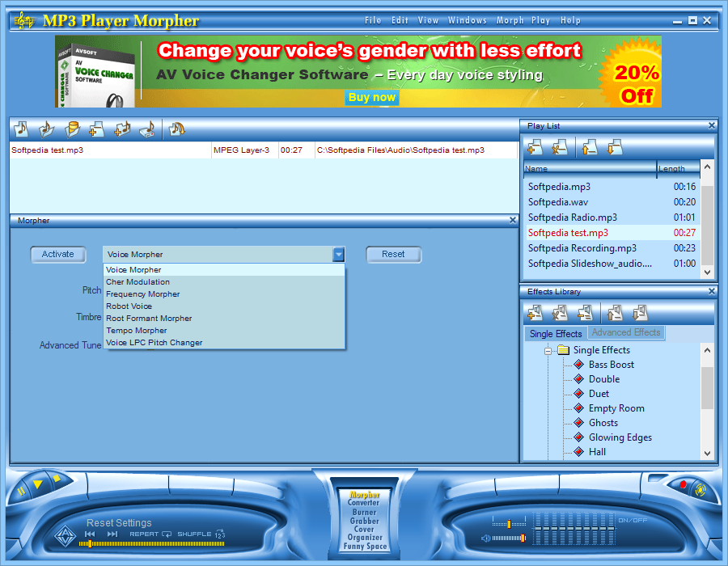This screenshot has width=728, height=566.
Task: Click the balance slider above the volume slider
Action: click(510, 524)
